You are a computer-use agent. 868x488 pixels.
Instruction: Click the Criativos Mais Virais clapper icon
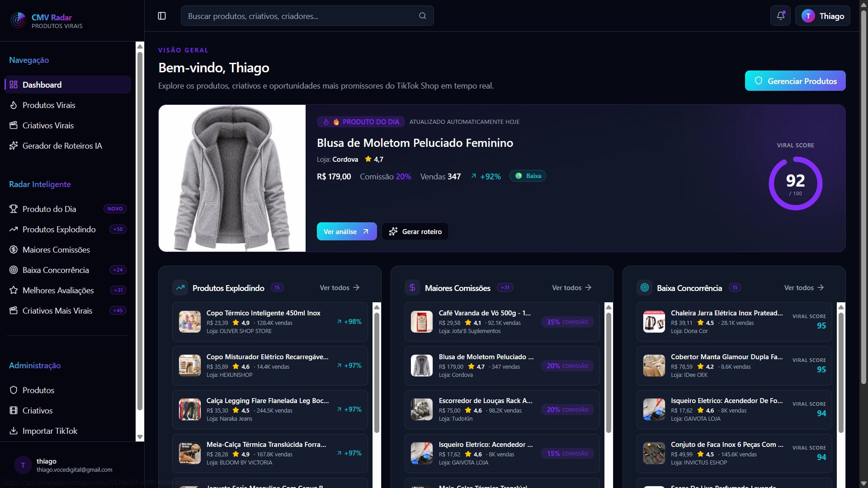[14, 310]
